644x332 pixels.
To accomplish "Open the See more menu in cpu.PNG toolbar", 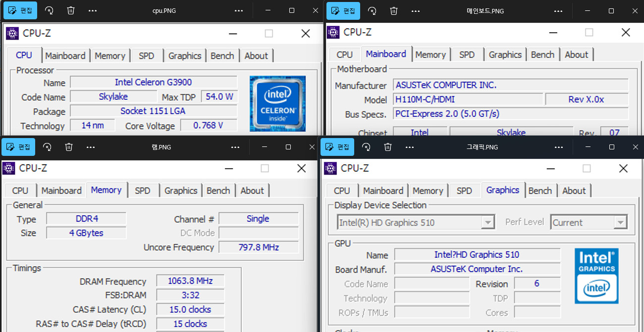I will point(92,10).
